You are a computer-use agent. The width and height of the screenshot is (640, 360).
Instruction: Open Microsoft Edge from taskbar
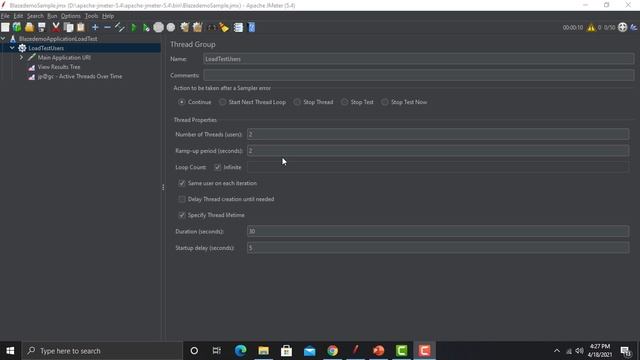click(x=240, y=351)
